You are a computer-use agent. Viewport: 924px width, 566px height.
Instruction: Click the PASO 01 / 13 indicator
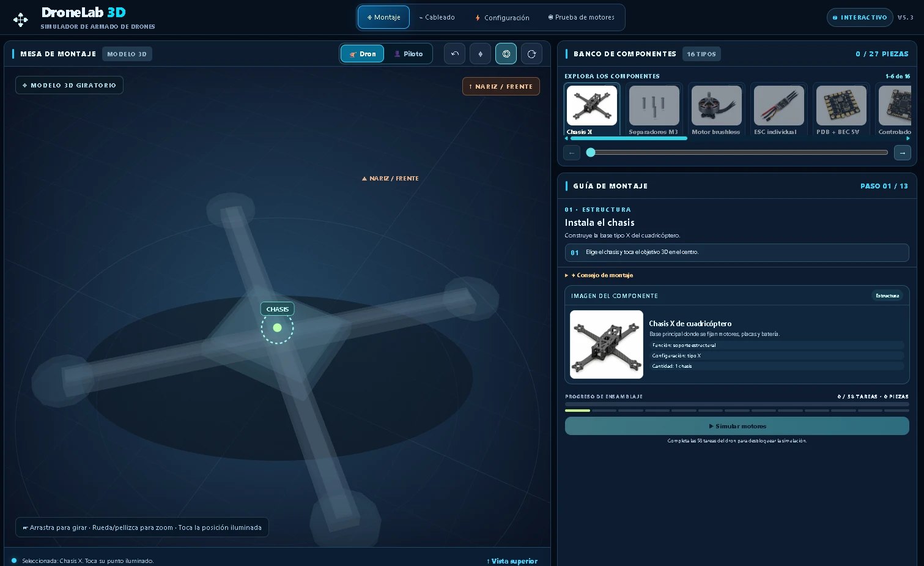(x=884, y=186)
